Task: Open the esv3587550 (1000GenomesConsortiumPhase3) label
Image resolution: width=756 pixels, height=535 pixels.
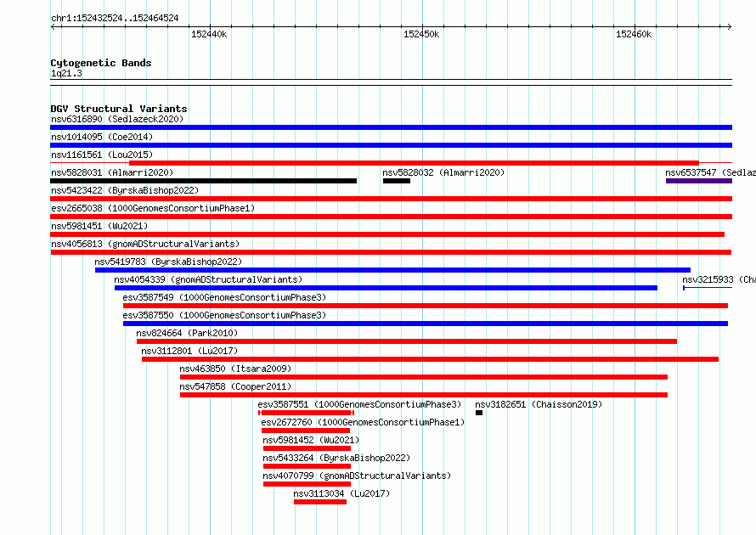Action: [x=224, y=315]
